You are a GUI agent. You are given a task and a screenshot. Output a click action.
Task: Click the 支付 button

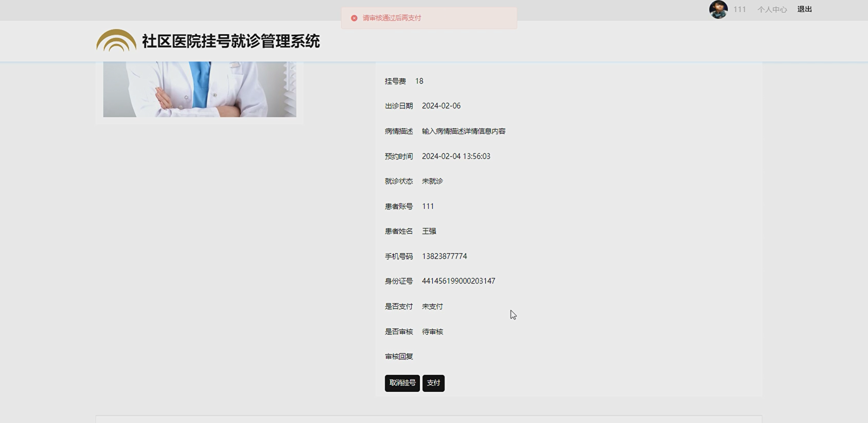coord(433,383)
